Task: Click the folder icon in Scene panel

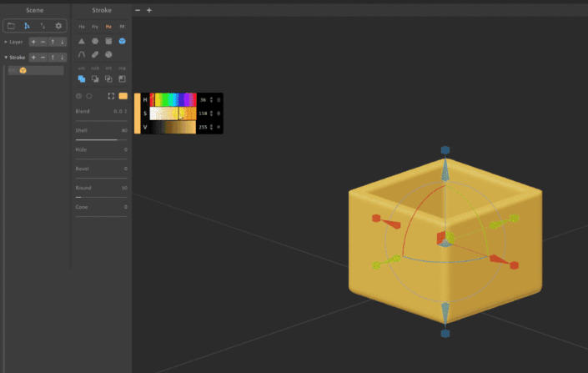Action: (12, 26)
